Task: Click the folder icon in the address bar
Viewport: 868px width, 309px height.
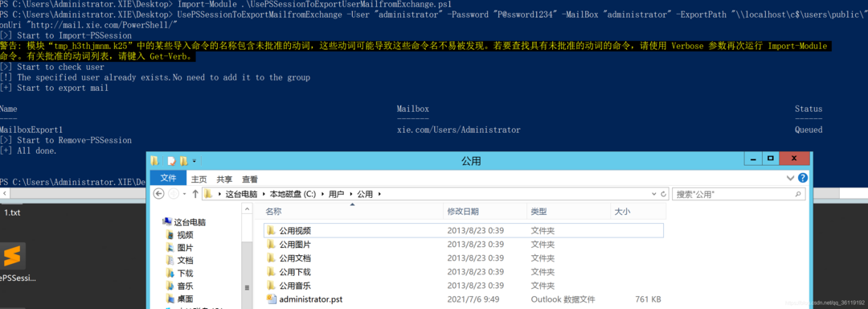Action: click(209, 194)
